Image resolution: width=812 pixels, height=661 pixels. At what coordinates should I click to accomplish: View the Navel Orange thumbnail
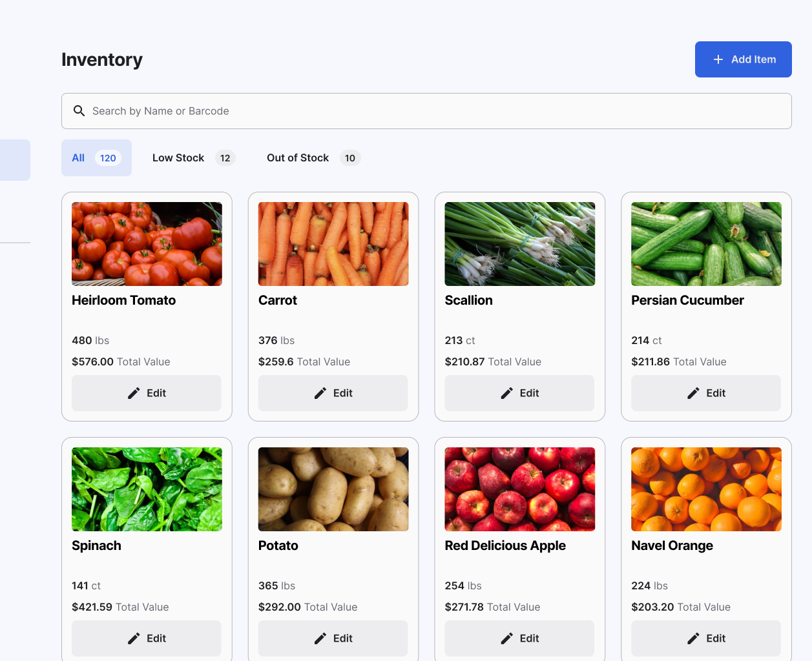pyautogui.click(x=705, y=489)
